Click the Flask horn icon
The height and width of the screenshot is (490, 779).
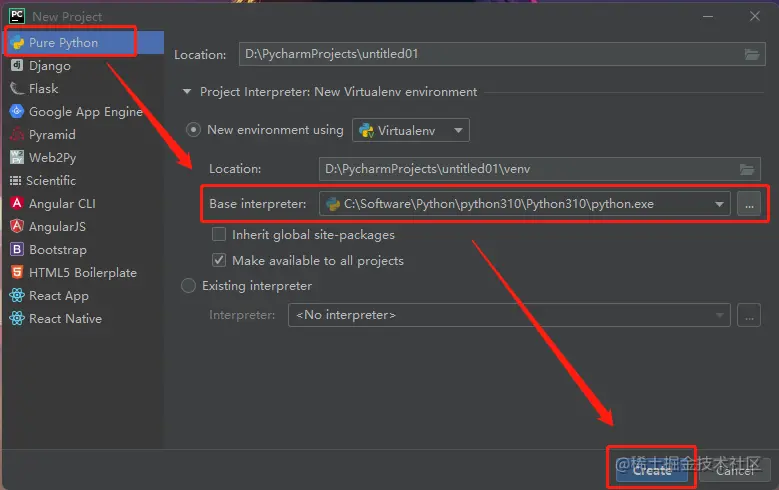click(17, 88)
